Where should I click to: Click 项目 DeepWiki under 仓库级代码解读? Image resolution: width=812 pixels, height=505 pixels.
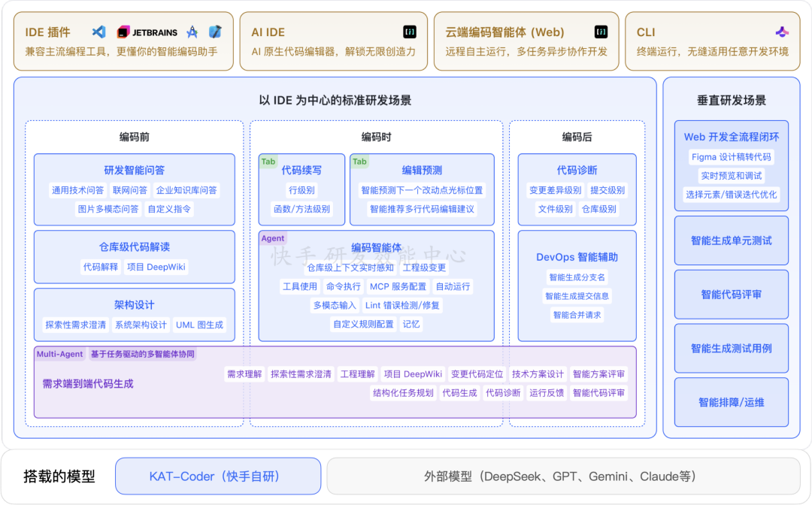tap(156, 267)
